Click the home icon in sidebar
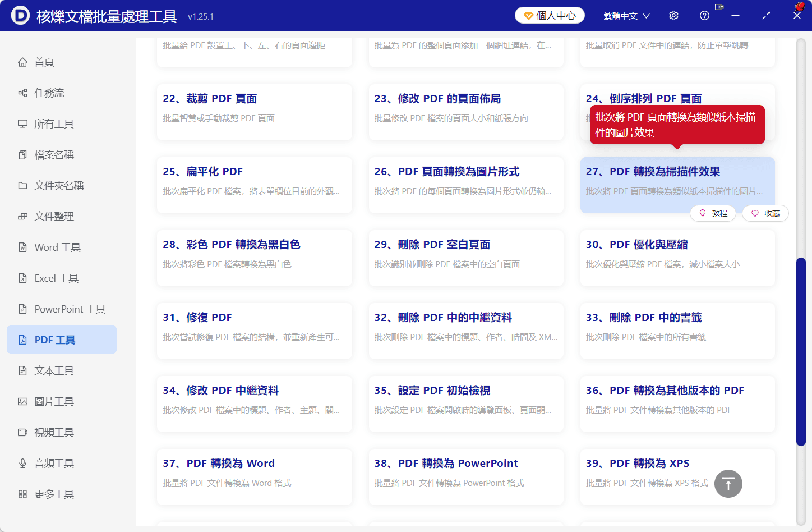This screenshot has width=812, height=532. coord(22,62)
